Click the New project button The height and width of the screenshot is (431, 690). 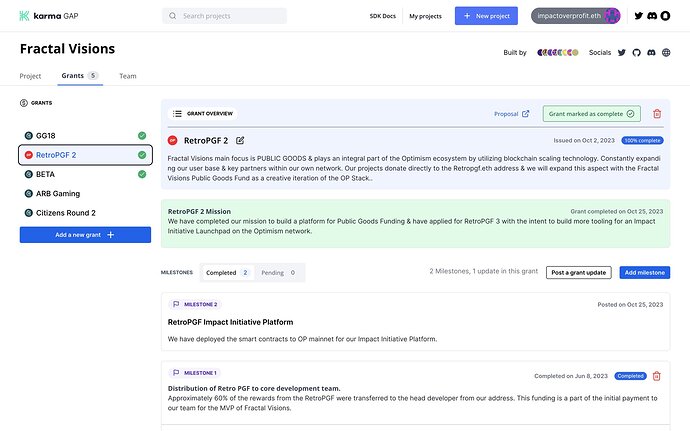tap(486, 16)
